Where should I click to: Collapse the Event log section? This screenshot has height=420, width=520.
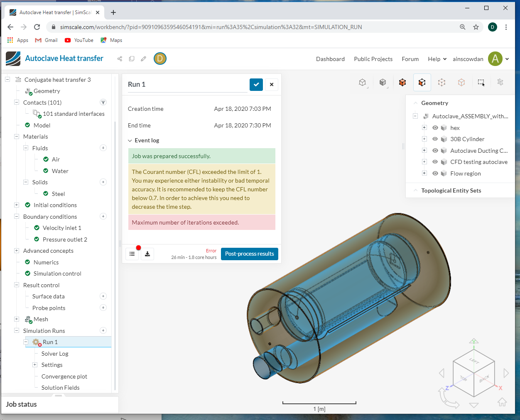click(x=130, y=141)
